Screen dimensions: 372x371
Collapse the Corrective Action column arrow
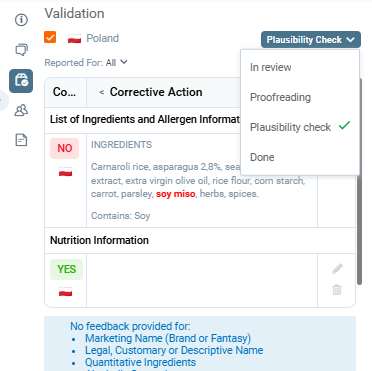click(x=102, y=92)
